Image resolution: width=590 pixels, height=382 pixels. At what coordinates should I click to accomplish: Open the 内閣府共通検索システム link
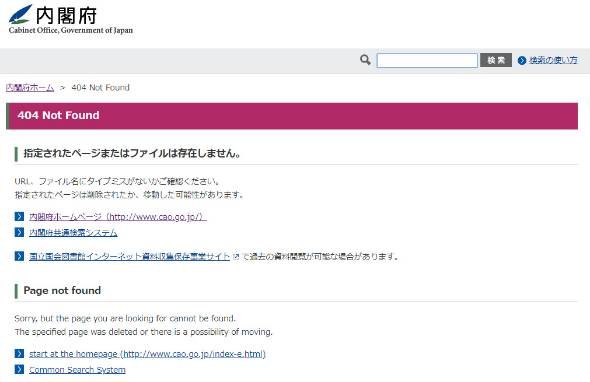[73, 233]
